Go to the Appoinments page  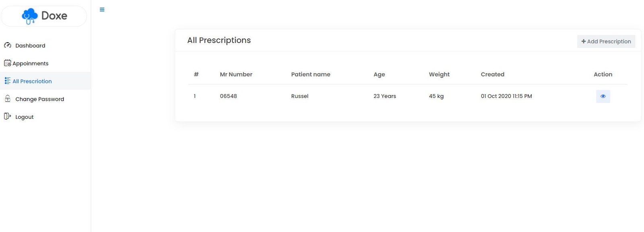30,63
